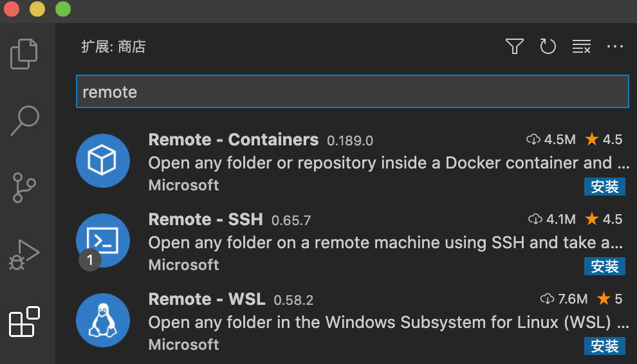Install the Remote - SSH extension
Screen dimensions: 637x364
coord(605,266)
